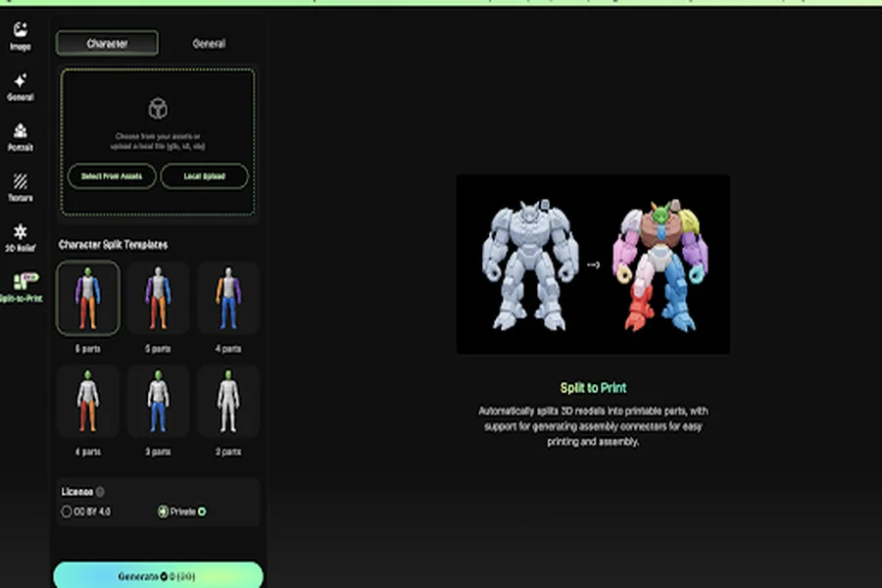Switch to the Character tab
The height and width of the screenshot is (588, 882).
pyautogui.click(x=107, y=43)
